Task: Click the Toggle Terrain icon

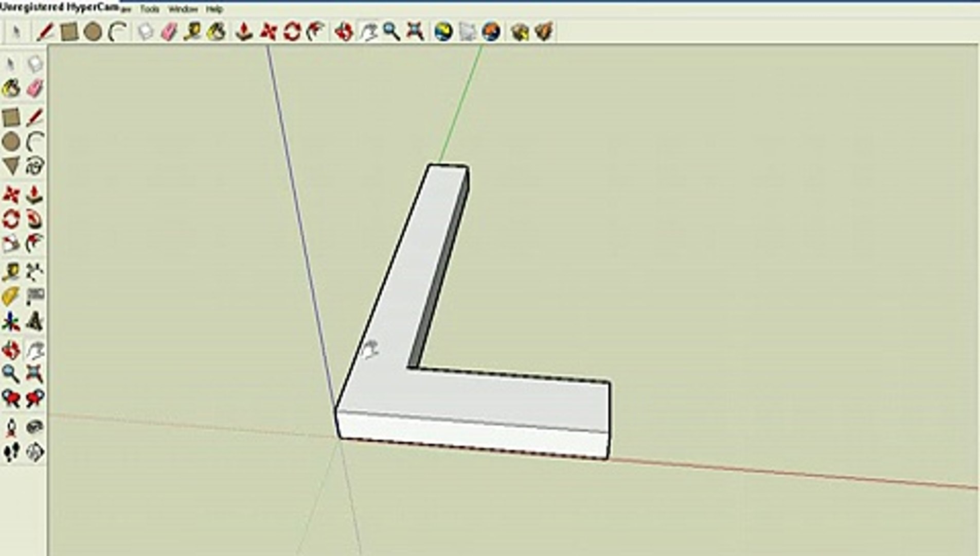Action: point(467,32)
